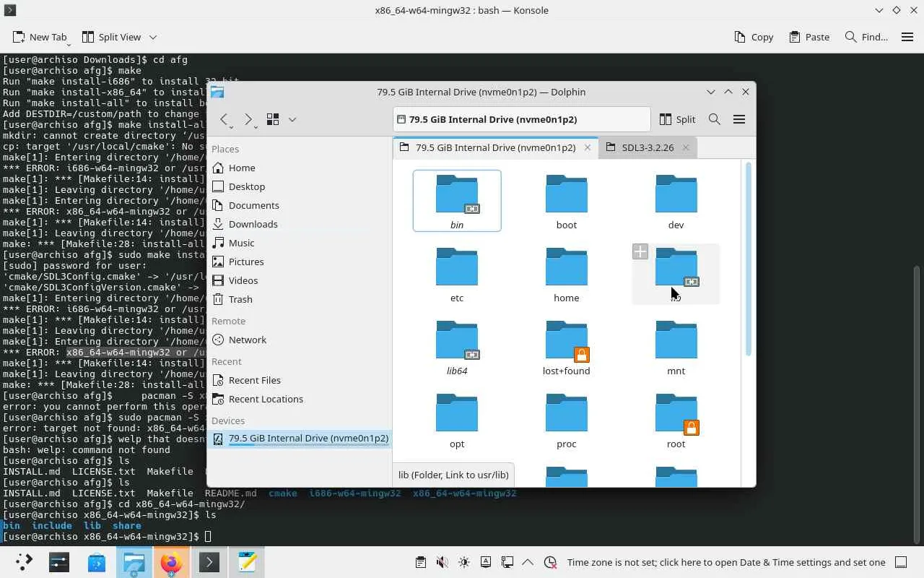This screenshot has width=924, height=578.
Task: Open the keyboard layout tray icon
Action: pos(486,562)
